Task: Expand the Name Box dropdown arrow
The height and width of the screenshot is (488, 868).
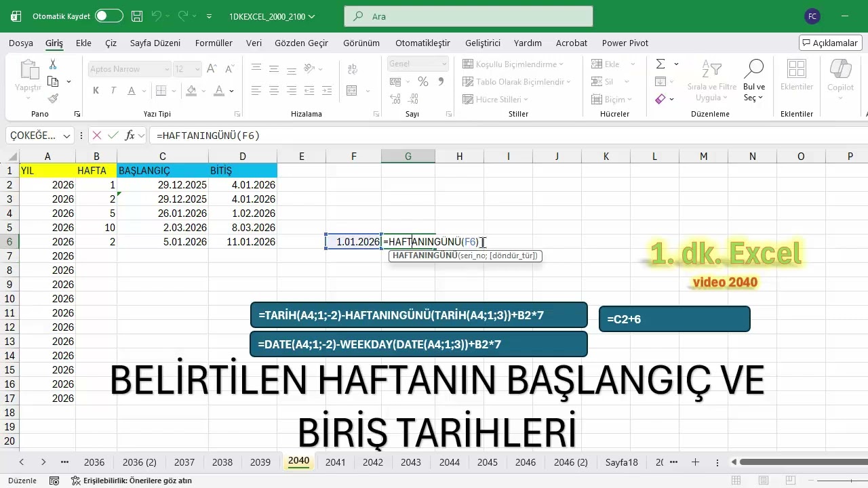Action: pyautogui.click(x=66, y=136)
